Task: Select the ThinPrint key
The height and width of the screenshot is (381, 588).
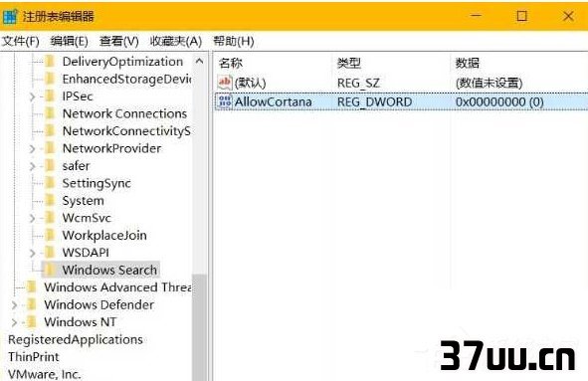Action: (34, 356)
